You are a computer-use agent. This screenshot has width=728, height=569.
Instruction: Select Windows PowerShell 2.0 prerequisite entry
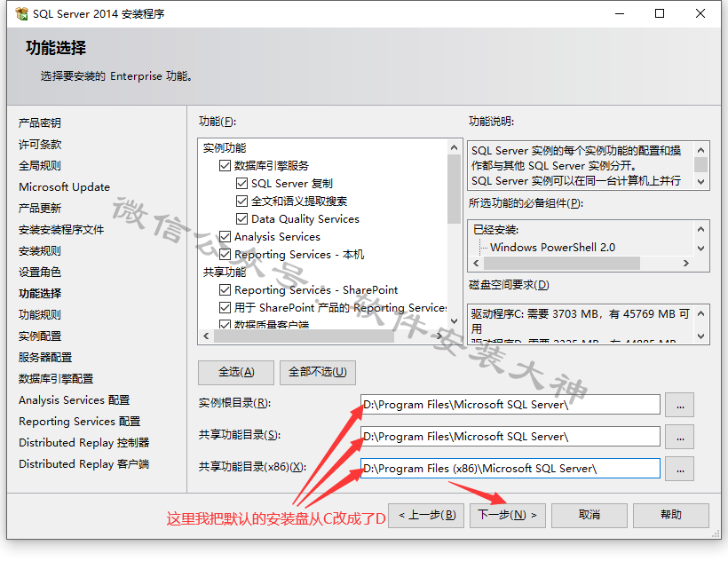point(552,248)
